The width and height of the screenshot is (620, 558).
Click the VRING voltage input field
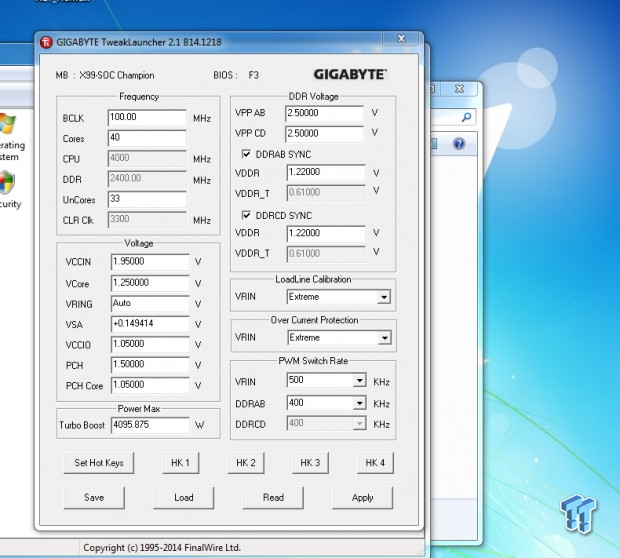[x=150, y=304]
